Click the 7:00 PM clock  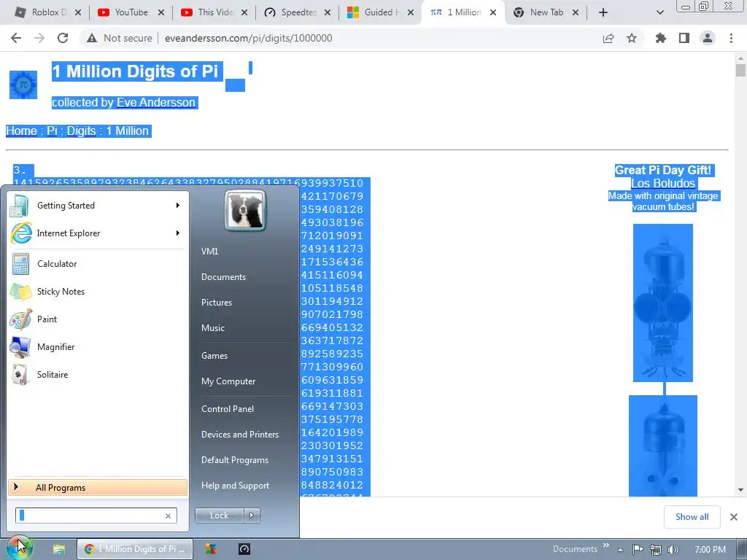pos(710,550)
